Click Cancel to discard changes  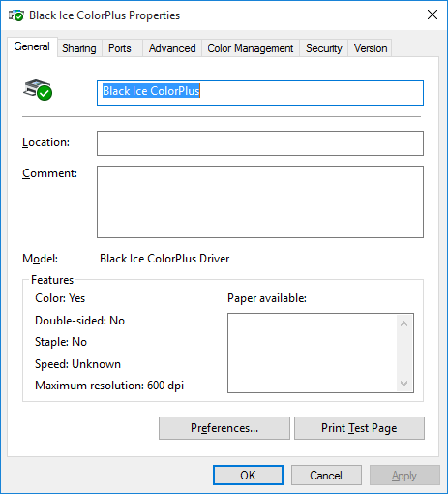pyautogui.click(x=326, y=476)
